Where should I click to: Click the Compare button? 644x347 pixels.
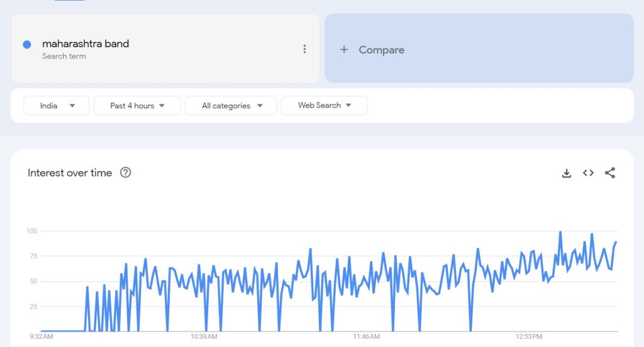(381, 50)
